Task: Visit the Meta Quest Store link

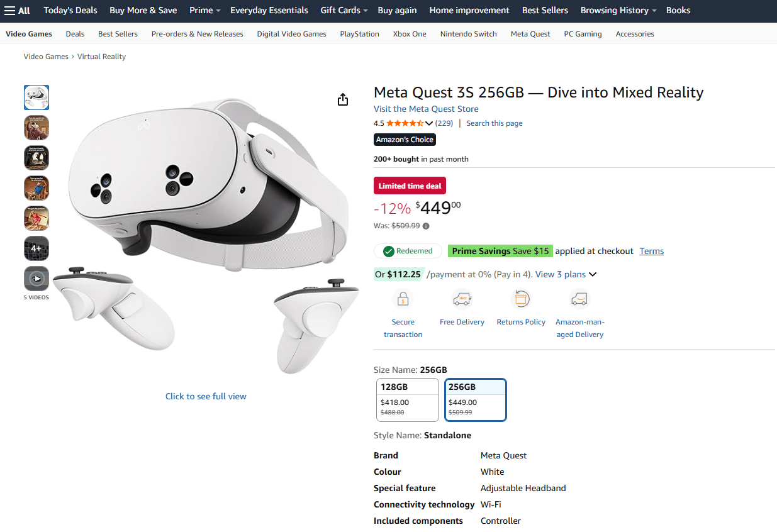Action: pos(426,109)
